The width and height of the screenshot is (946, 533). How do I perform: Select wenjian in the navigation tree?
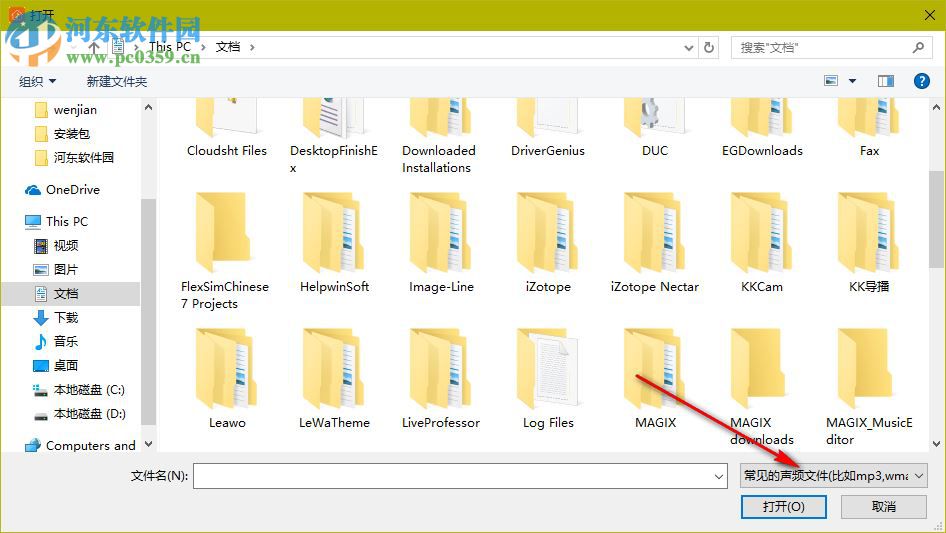point(75,110)
